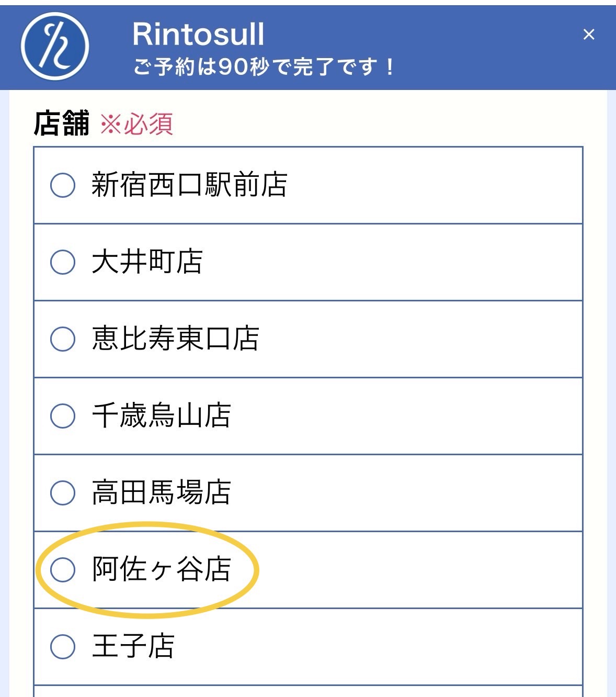Pick the 王子店 radio button

click(x=63, y=646)
